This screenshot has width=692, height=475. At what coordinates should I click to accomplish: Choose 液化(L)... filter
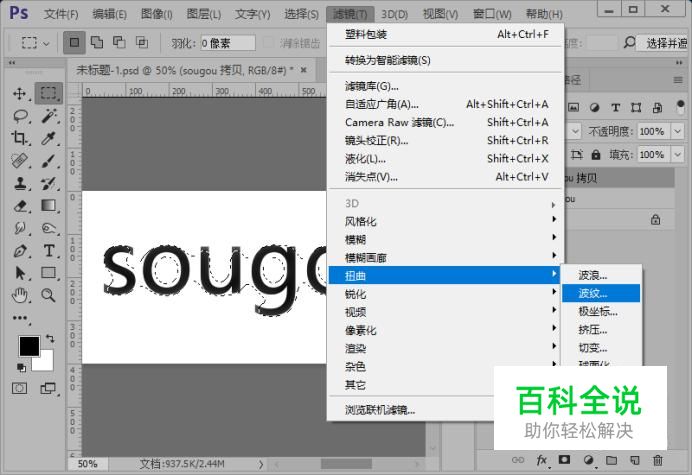(446, 158)
